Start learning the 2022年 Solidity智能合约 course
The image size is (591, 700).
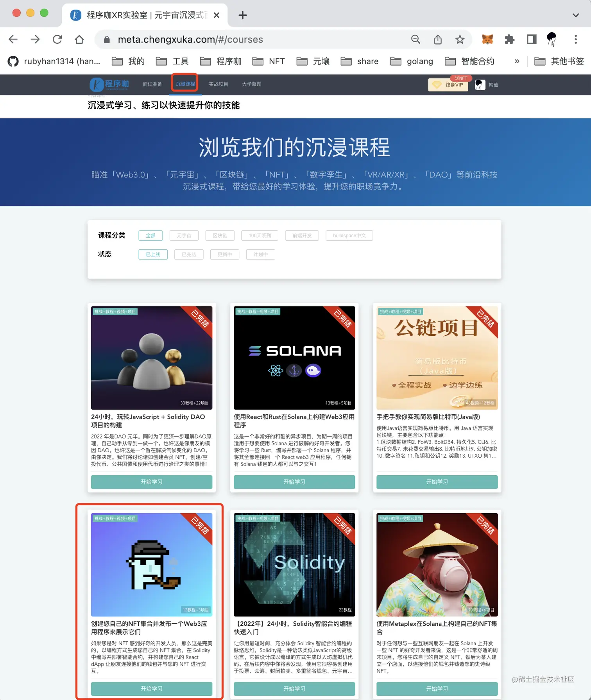[294, 689]
